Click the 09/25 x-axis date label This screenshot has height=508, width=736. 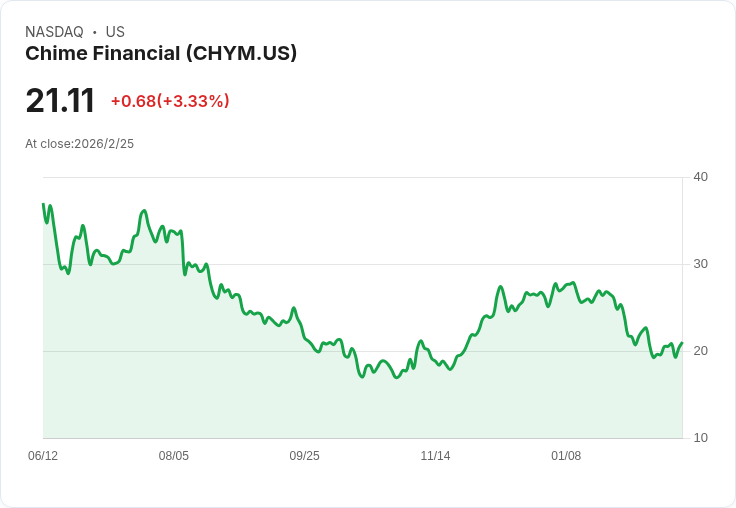pyautogui.click(x=305, y=456)
